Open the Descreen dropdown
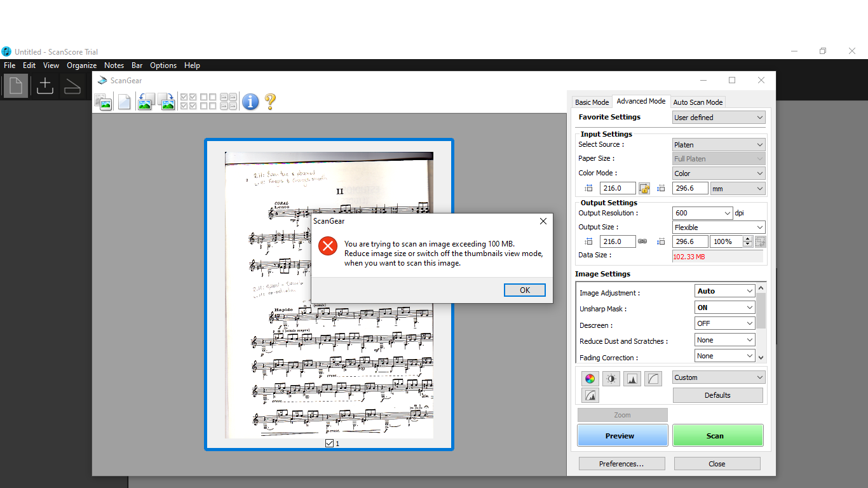The height and width of the screenshot is (488, 868). coord(725,323)
